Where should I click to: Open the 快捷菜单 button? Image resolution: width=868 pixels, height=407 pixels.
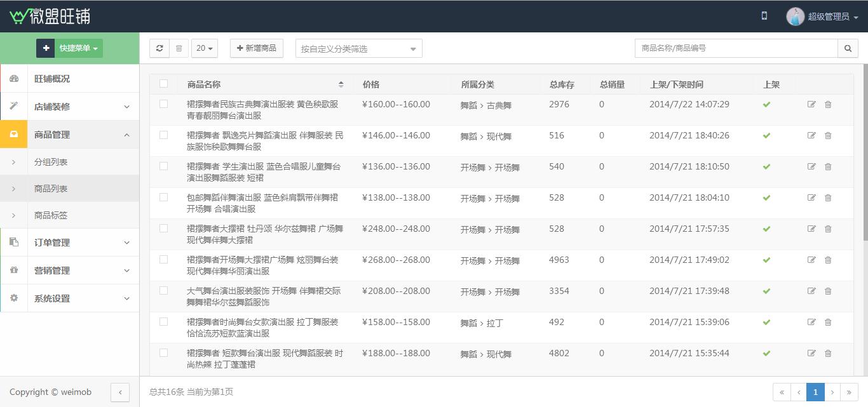click(69, 48)
